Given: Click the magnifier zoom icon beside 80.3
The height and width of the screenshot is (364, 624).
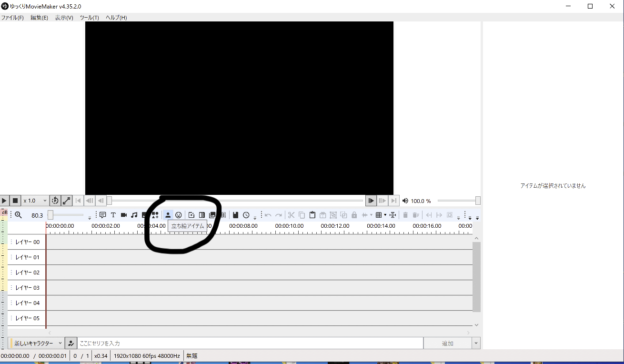Looking at the screenshot, I should 18,215.
